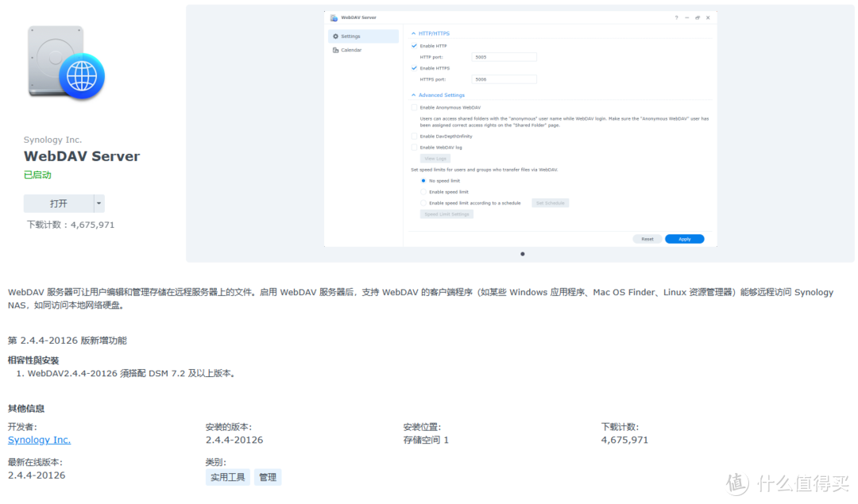858x504 pixels.
Task: Select the 管理 category tag
Action: pyautogui.click(x=268, y=477)
